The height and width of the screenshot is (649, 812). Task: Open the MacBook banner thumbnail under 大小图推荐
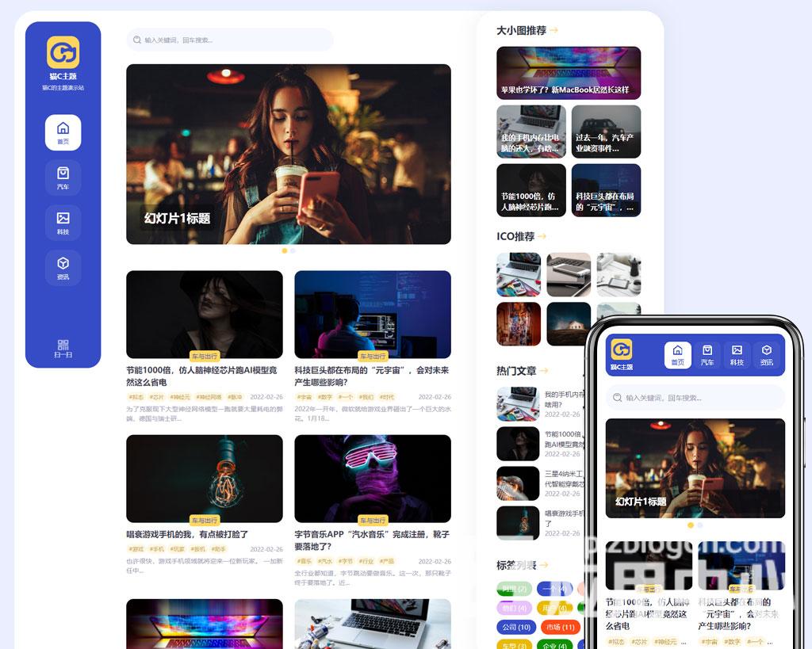568,72
